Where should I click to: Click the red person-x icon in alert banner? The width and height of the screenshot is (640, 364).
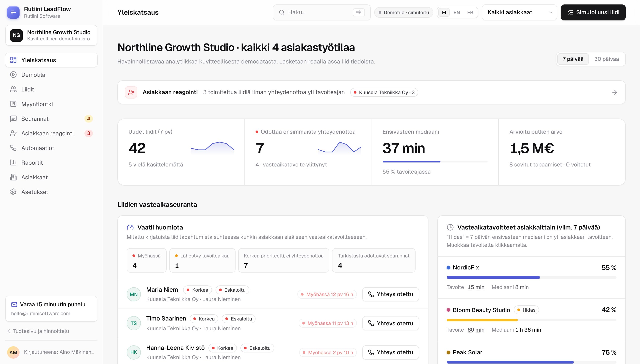[131, 92]
